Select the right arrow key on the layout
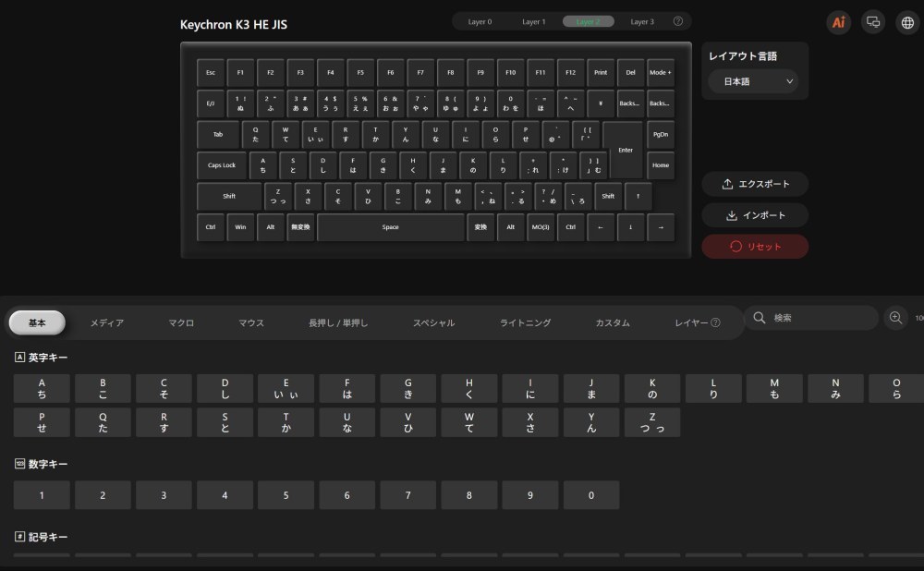Screen dimensions: 924x571 661,227
